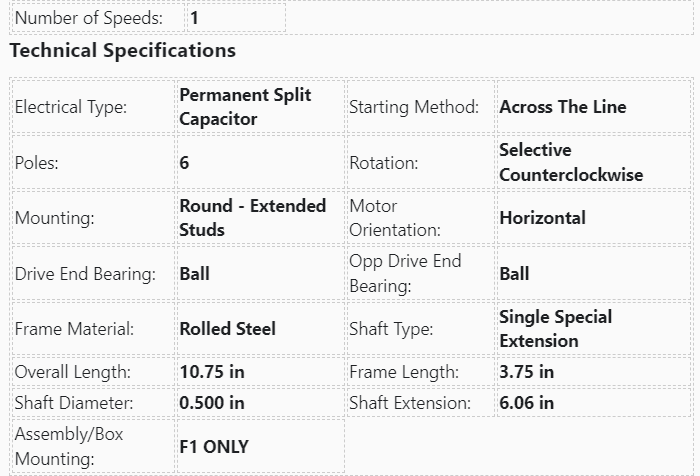Click the Drive End Bearing label
Image resolution: width=700 pixels, height=476 pixels.
85,274
